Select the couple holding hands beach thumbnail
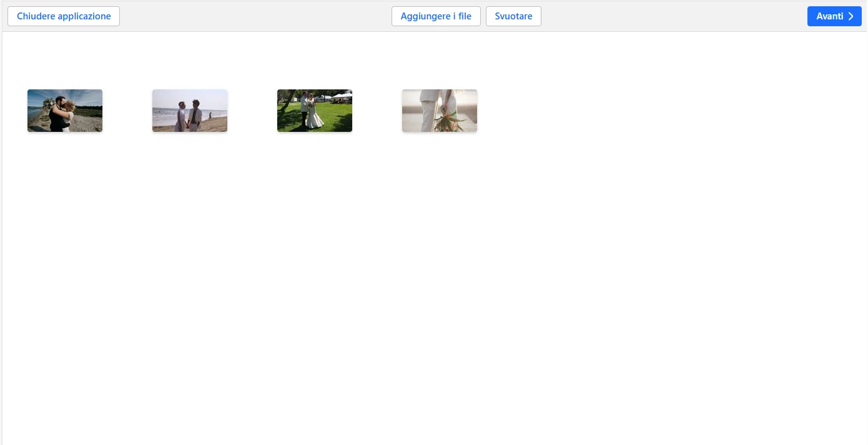The width and height of the screenshot is (868, 445). pos(190,111)
